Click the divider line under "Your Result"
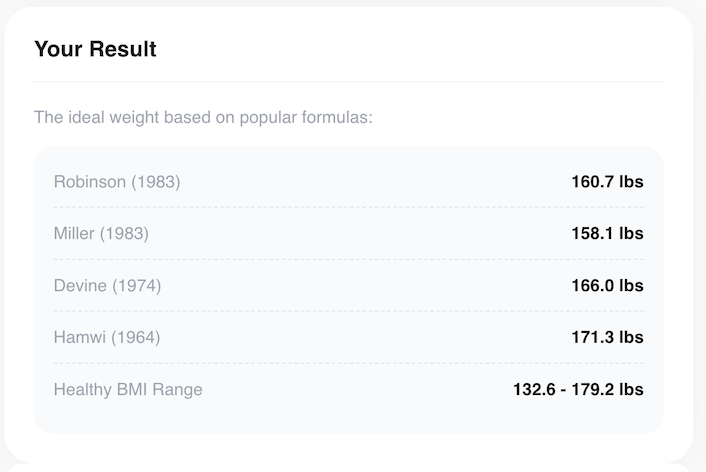 point(348,81)
